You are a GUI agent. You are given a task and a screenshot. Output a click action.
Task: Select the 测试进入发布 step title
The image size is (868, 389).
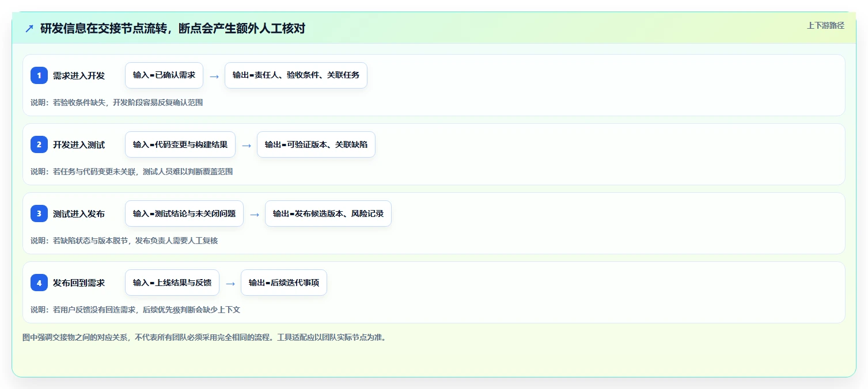pyautogui.click(x=79, y=213)
